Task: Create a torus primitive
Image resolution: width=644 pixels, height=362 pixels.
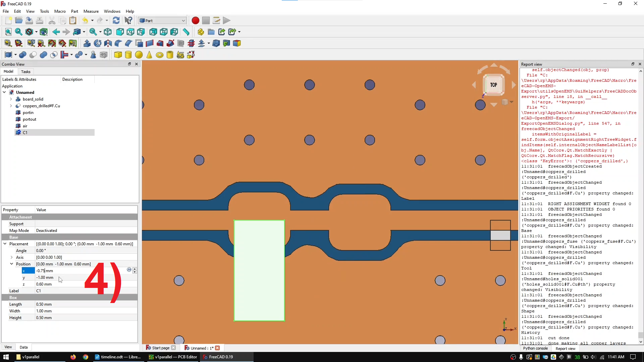Action: (159, 55)
